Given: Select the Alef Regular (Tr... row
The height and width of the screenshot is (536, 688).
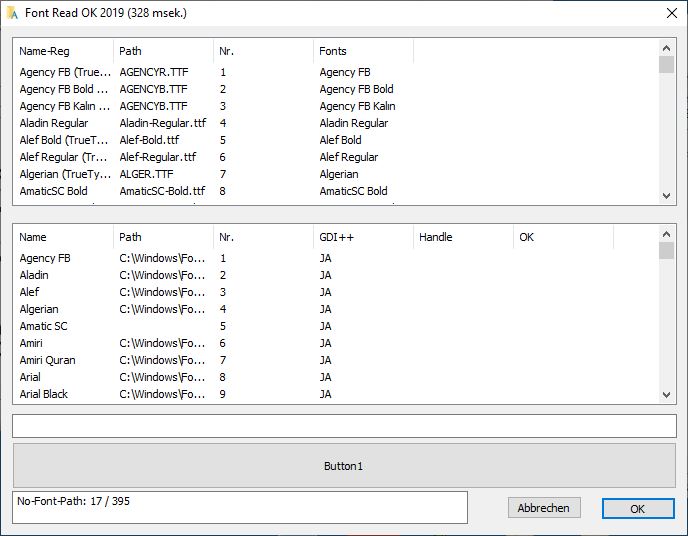Looking at the screenshot, I should click(x=63, y=157).
